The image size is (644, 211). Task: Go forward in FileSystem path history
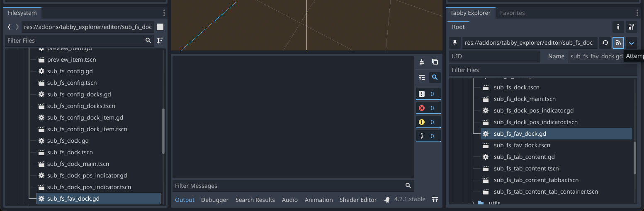pyautogui.click(x=17, y=27)
